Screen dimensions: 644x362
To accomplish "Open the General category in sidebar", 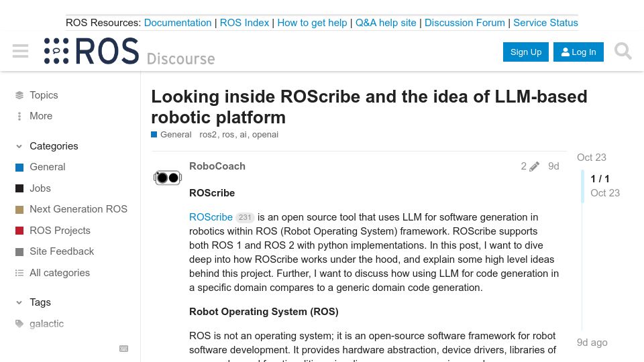I will pos(47,167).
